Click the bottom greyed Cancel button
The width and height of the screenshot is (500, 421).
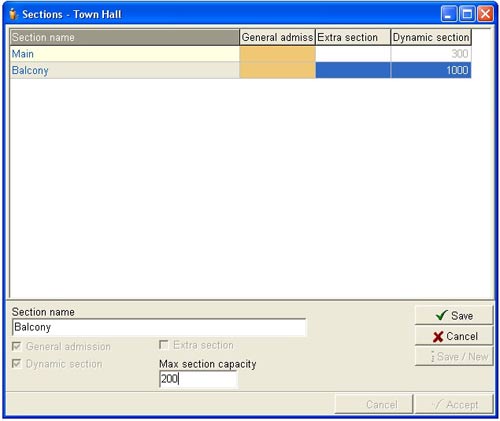coord(374,404)
